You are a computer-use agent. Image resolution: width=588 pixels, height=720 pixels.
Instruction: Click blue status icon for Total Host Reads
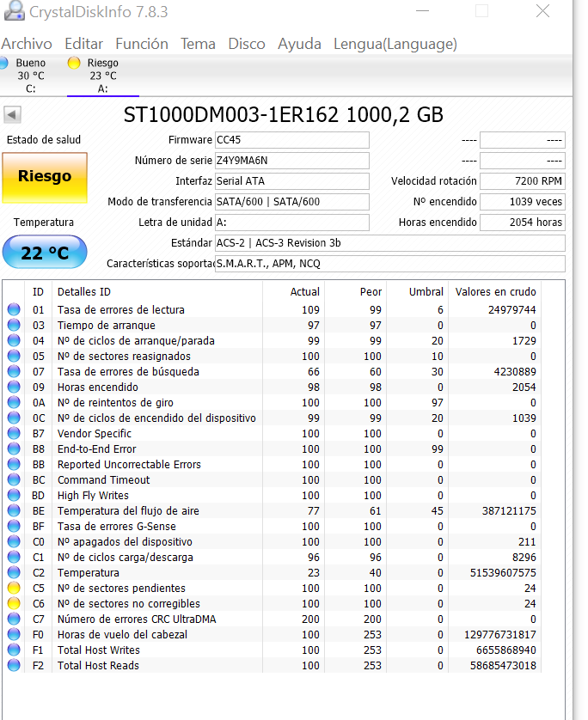click(13, 666)
